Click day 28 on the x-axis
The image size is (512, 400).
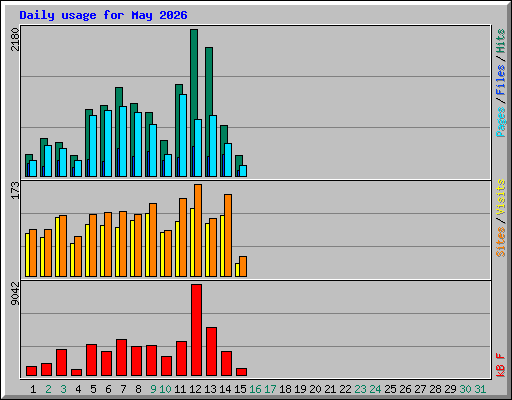pyautogui.click(x=435, y=389)
